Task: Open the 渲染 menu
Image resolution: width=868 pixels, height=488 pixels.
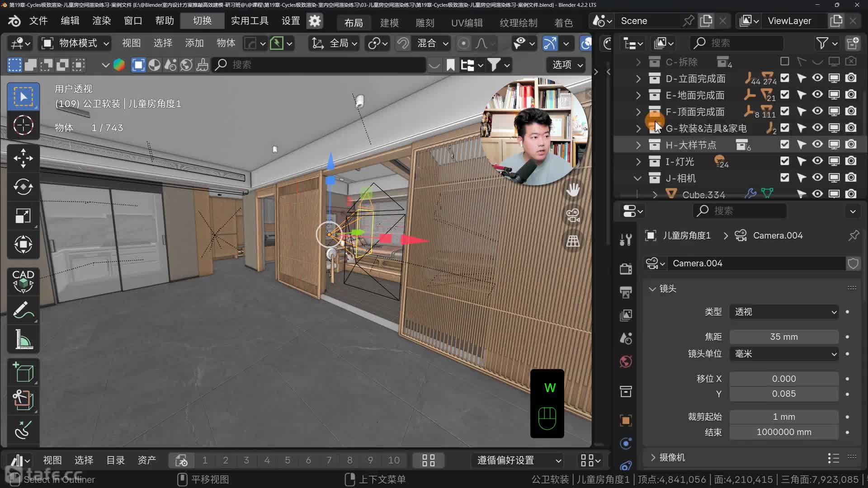Action: pyautogui.click(x=101, y=21)
